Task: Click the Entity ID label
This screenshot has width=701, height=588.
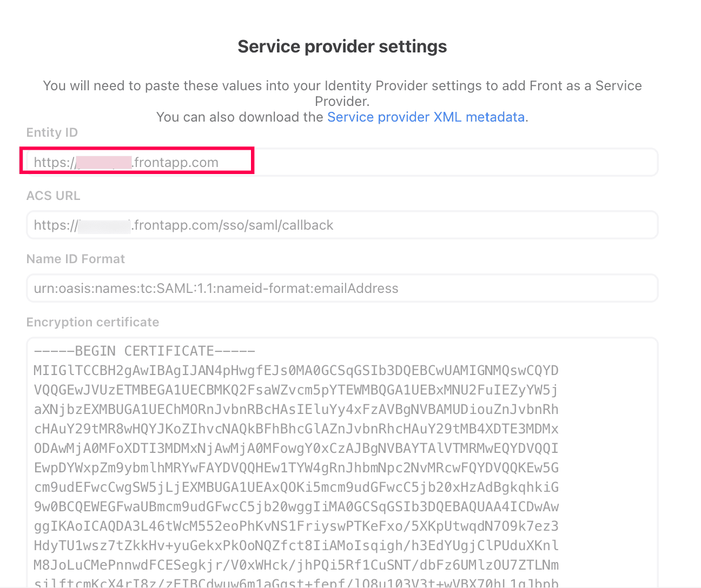Action: point(52,132)
